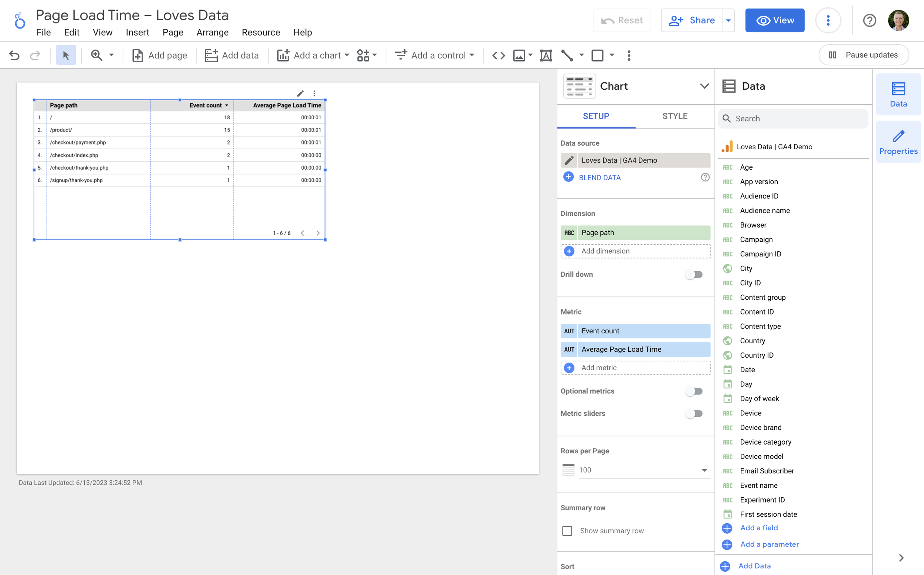Select the line drawing tool icon
This screenshot has height=575, width=924.
567,55
